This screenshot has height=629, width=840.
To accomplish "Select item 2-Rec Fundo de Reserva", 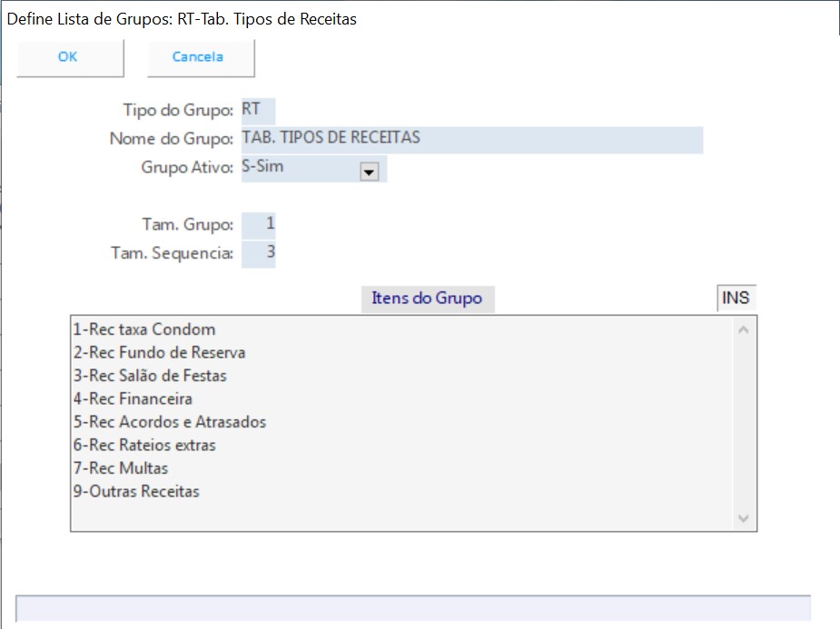I will [159, 352].
